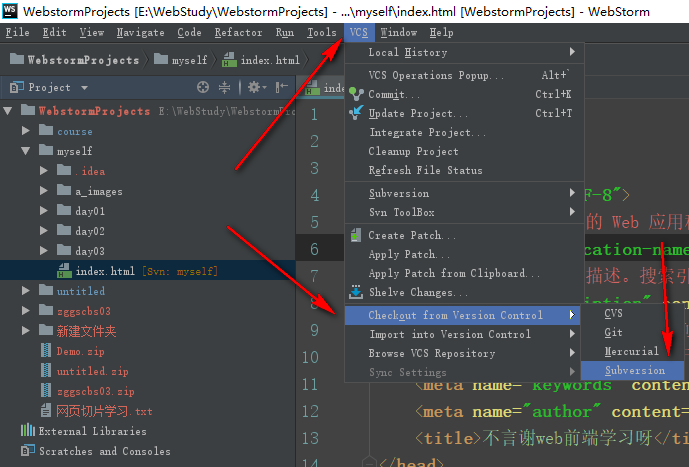Screen dimensions: 689x467
Task: Open the Svn ToolBox submenu
Action: click(x=464, y=212)
